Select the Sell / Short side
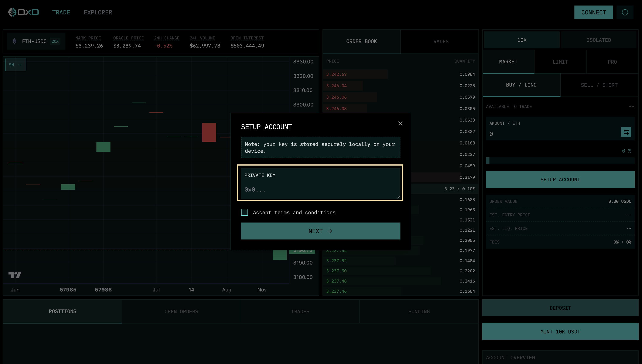The image size is (642, 364). tap(599, 85)
